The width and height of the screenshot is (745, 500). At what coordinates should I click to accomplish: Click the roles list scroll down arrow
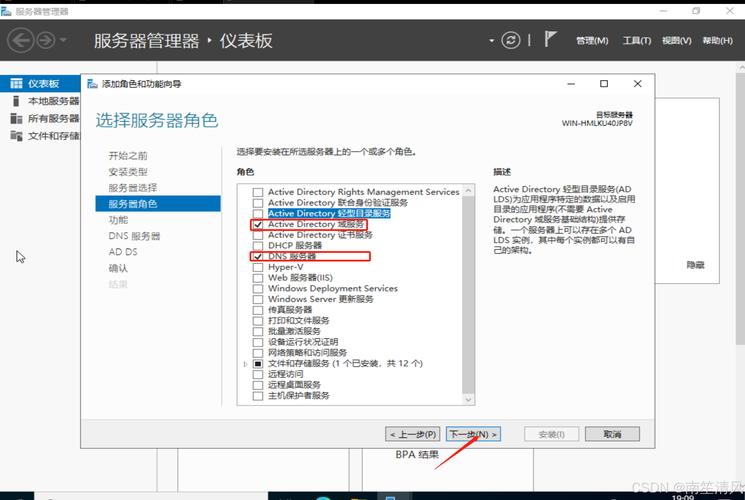coord(468,400)
